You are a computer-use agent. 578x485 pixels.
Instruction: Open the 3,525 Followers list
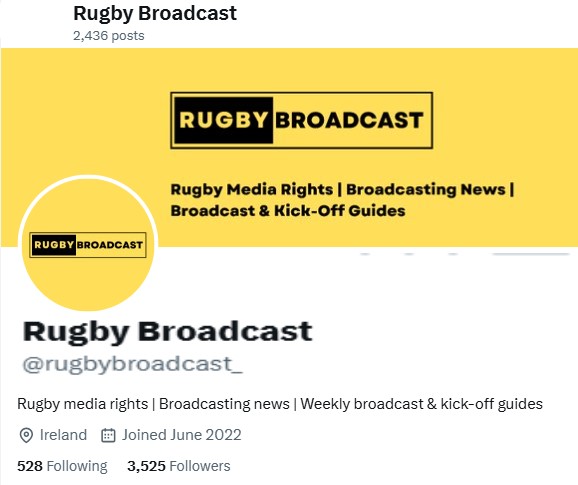coord(179,466)
